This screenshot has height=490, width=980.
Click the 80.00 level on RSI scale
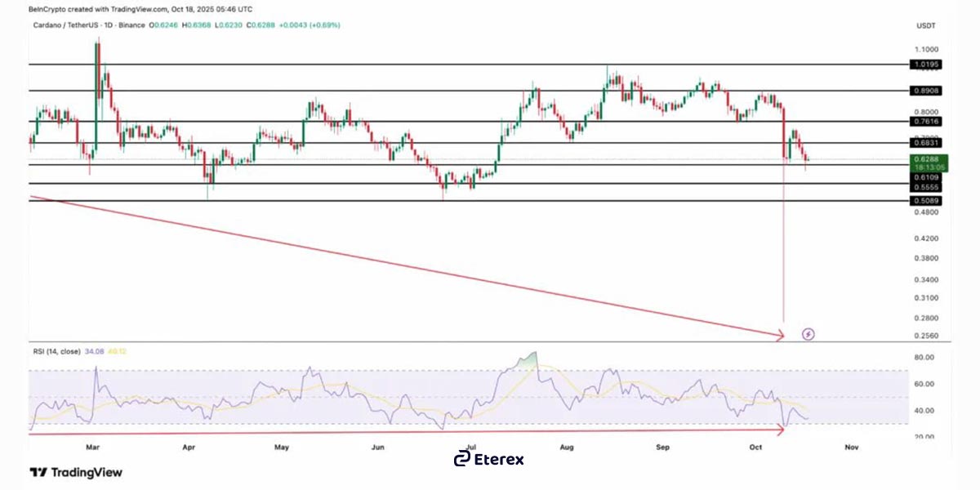coord(924,358)
